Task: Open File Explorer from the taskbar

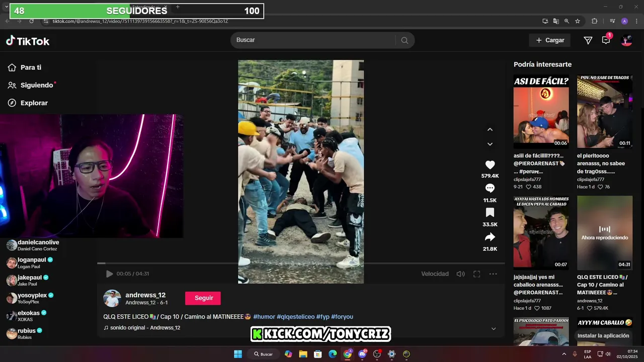Action: (x=303, y=354)
